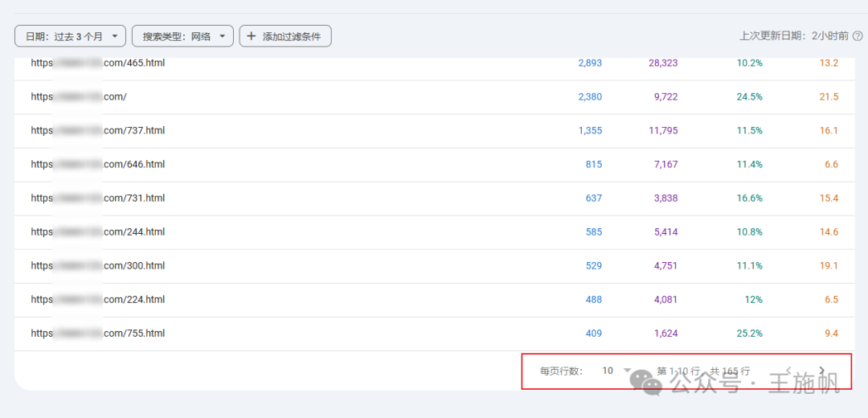
Task: Click the clicks value 585
Action: (x=594, y=232)
